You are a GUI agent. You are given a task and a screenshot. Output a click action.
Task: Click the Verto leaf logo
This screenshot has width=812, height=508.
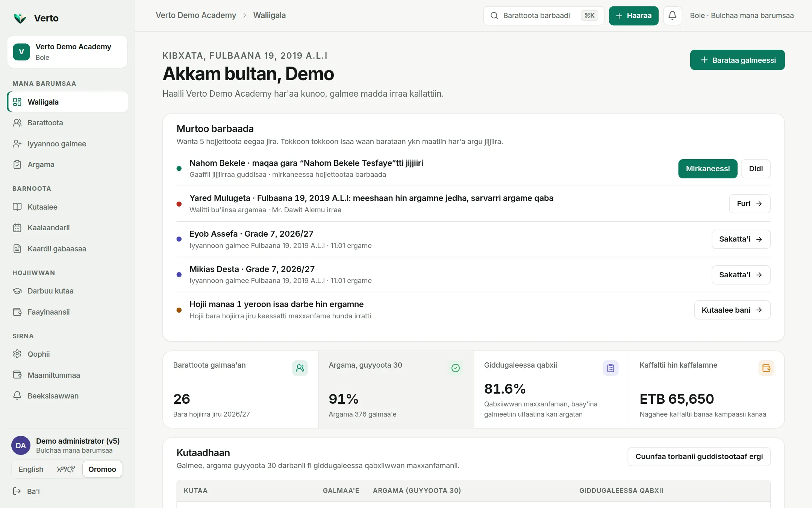(20, 18)
